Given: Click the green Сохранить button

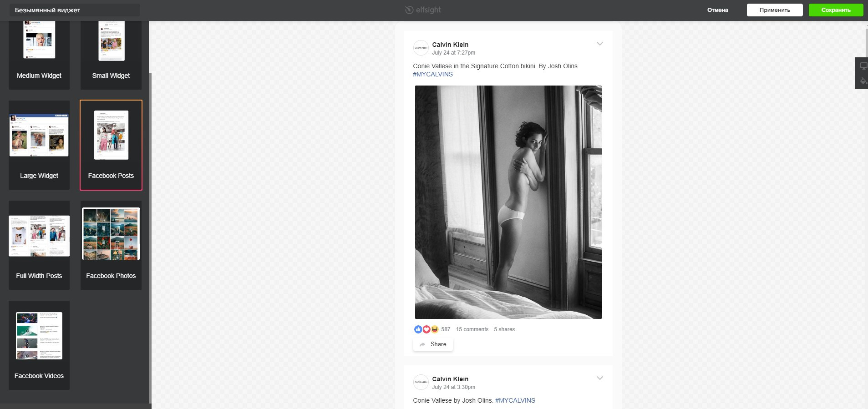Looking at the screenshot, I should (x=836, y=10).
